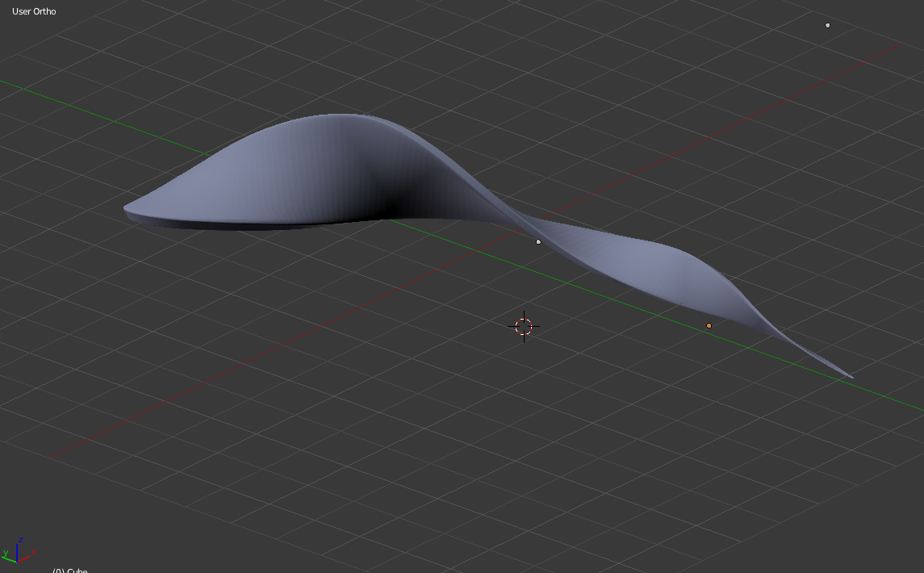Image resolution: width=924 pixels, height=573 pixels.
Task: Click the (0) Cube object name label
Action: (x=69, y=570)
